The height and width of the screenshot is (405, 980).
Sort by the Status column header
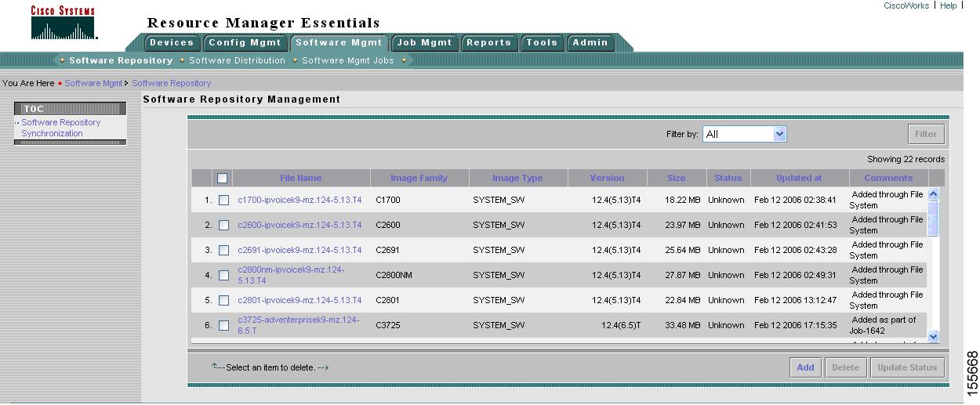click(728, 178)
